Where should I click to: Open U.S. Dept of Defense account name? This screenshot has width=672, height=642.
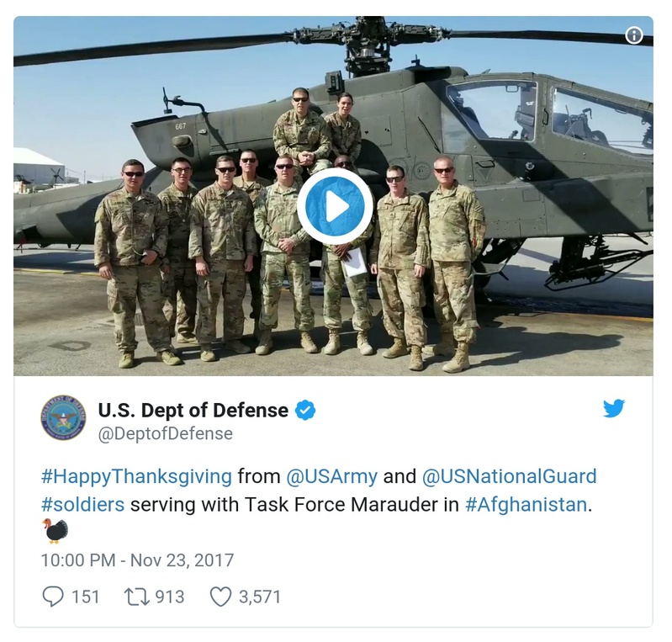point(193,411)
